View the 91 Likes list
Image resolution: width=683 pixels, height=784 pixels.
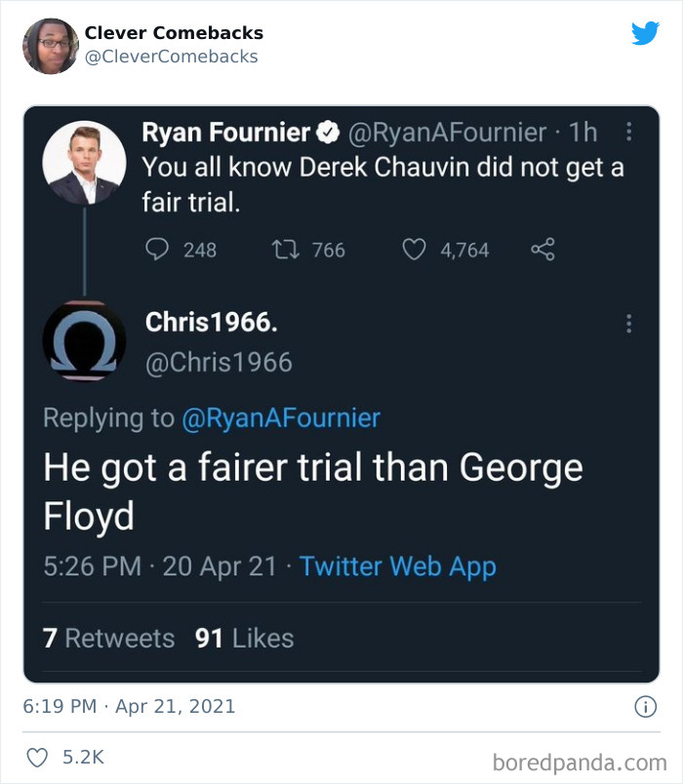(244, 639)
